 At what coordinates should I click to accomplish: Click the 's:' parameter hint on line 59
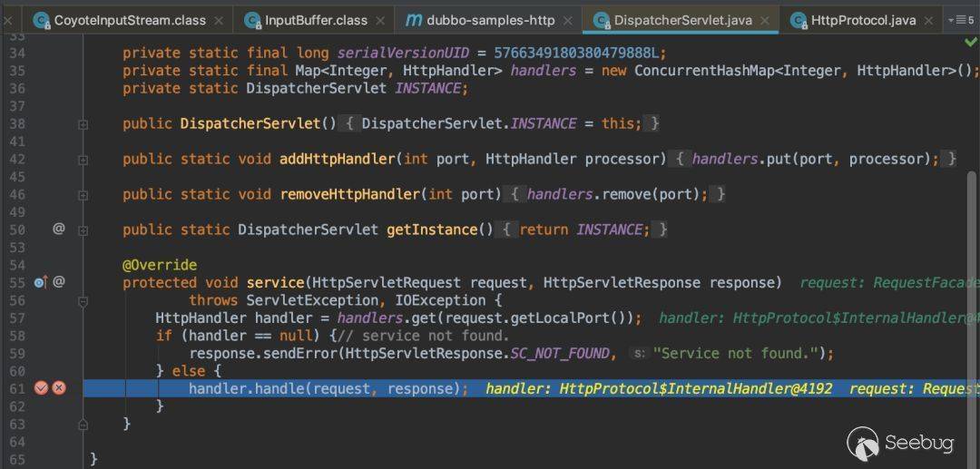638,354
